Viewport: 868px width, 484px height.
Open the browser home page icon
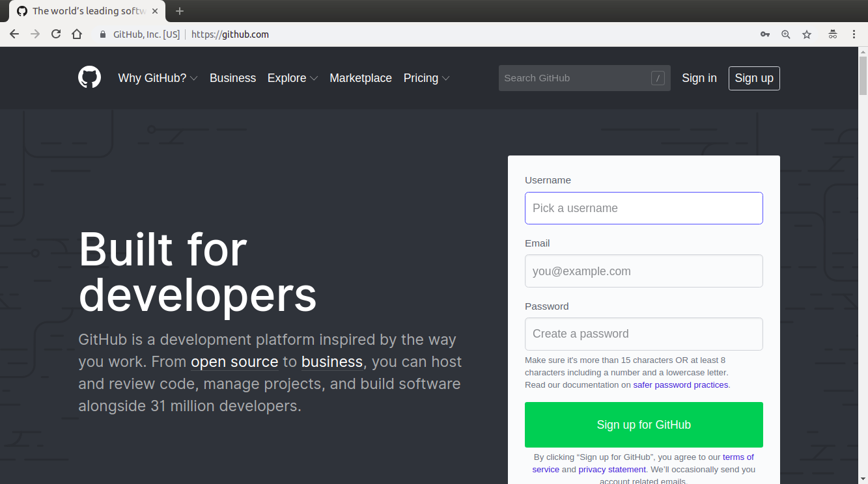(77, 34)
